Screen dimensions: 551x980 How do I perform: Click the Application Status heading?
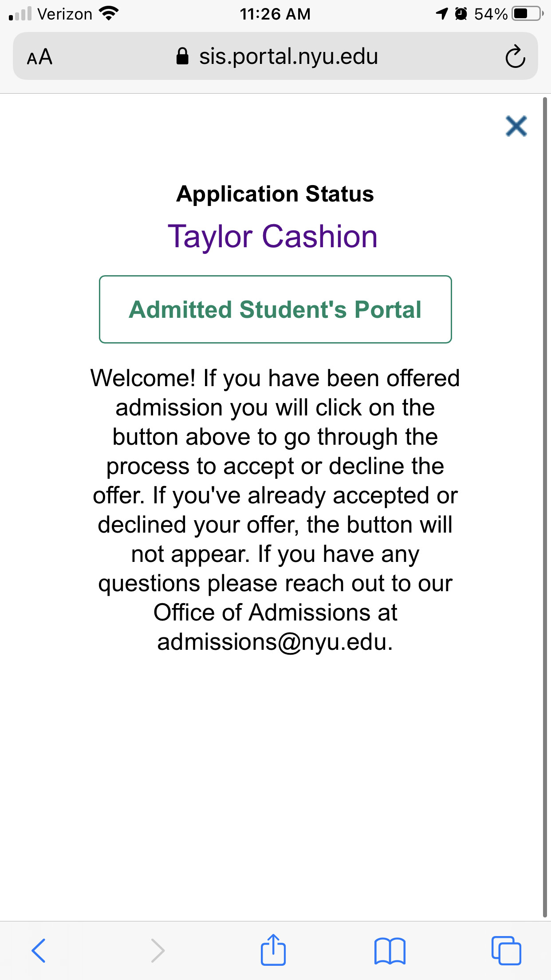point(275,194)
